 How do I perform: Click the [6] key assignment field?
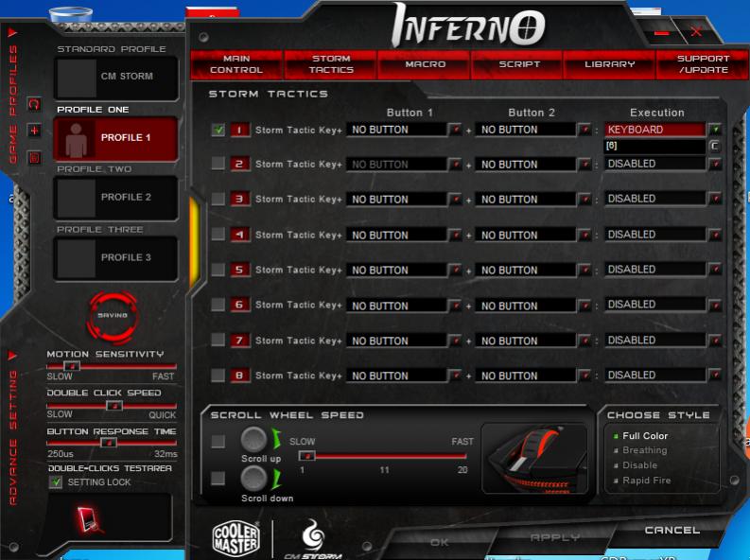654,146
